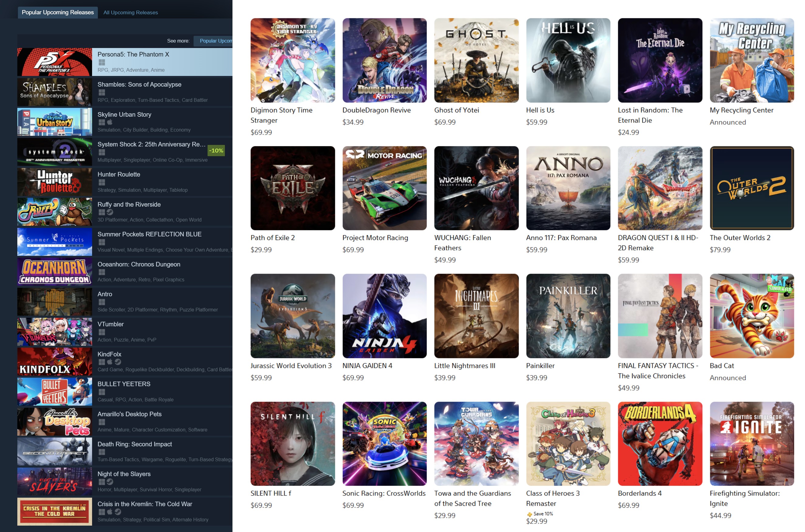Image resolution: width=805 pixels, height=532 pixels.
Task: Click Windows icon under Death Ring: Second Impact
Action: [102, 452]
